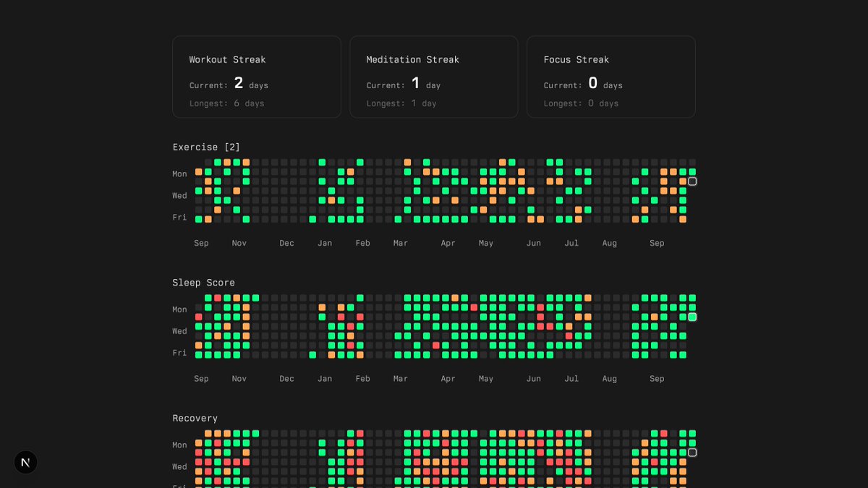Click 'Focus Streak' title text
Image resolution: width=868 pixels, height=488 pixels.
576,59
